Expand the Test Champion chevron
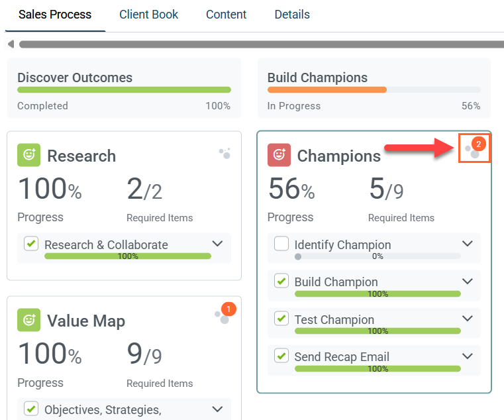 [468, 319]
